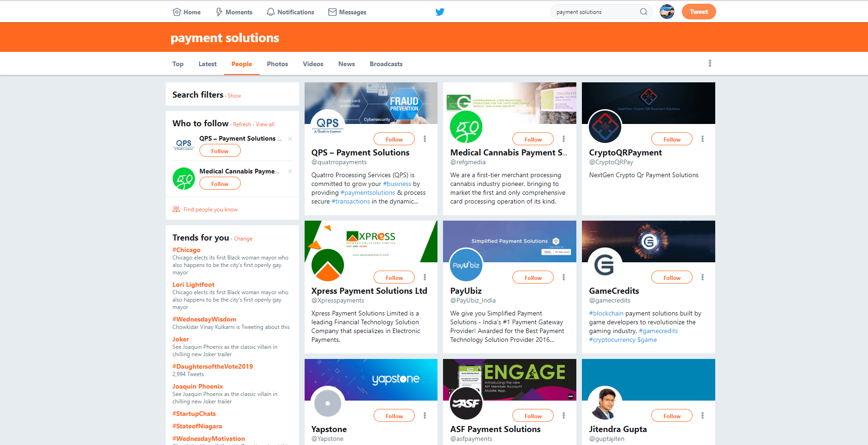Open Notifications bell icon
This screenshot has height=445, width=868.
271,12
